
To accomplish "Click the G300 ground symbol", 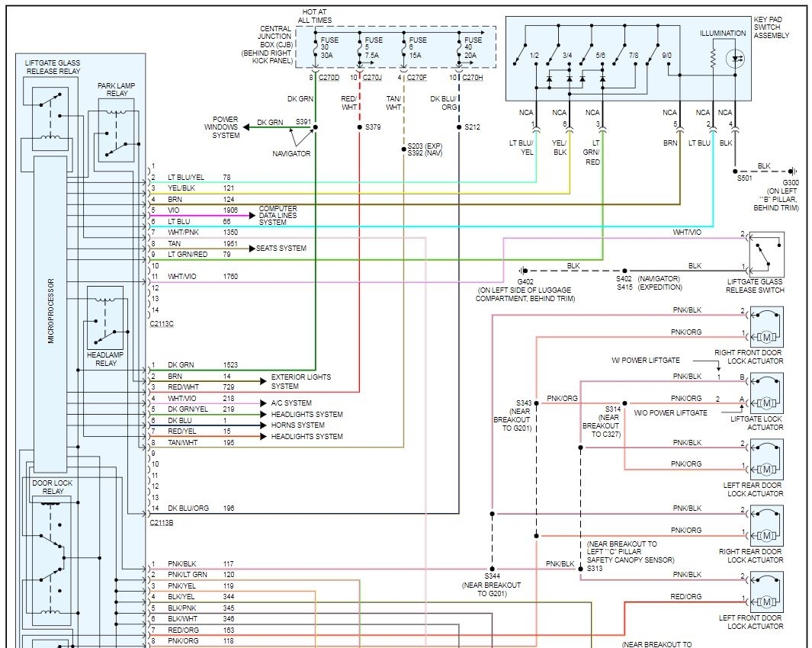I will tap(791, 171).
